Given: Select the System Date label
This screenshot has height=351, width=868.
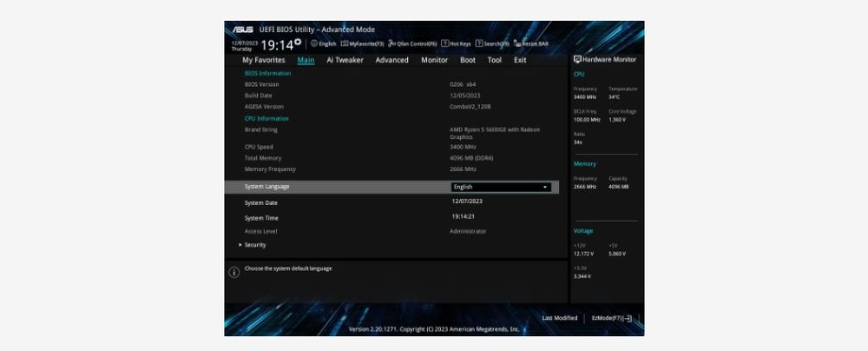Looking at the screenshot, I should 261,203.
